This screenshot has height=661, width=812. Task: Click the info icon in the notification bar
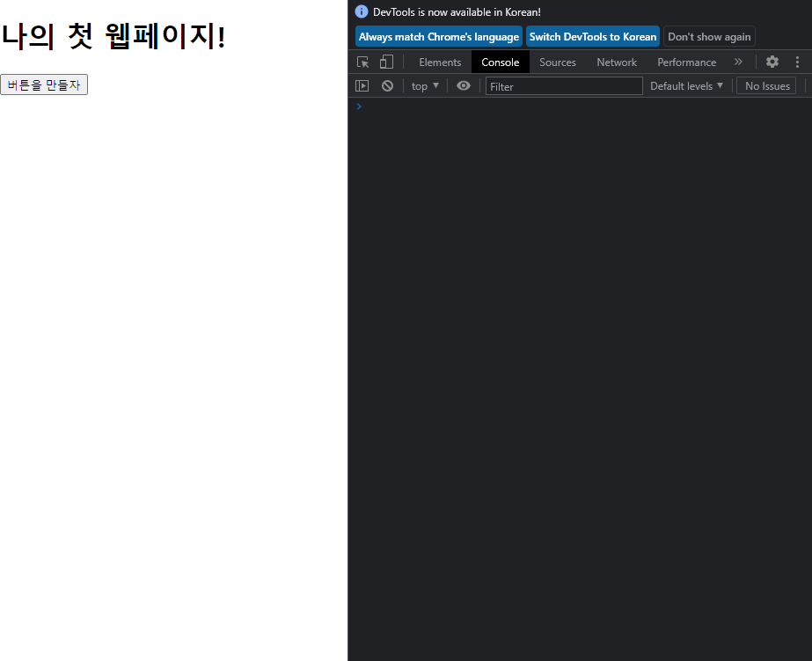coord(362,11)
